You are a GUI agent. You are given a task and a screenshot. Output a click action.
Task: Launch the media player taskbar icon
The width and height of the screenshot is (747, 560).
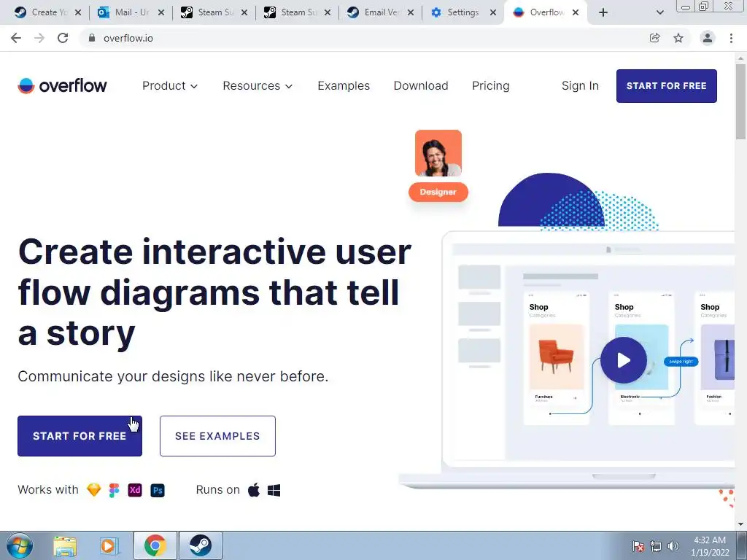point(109,545)
